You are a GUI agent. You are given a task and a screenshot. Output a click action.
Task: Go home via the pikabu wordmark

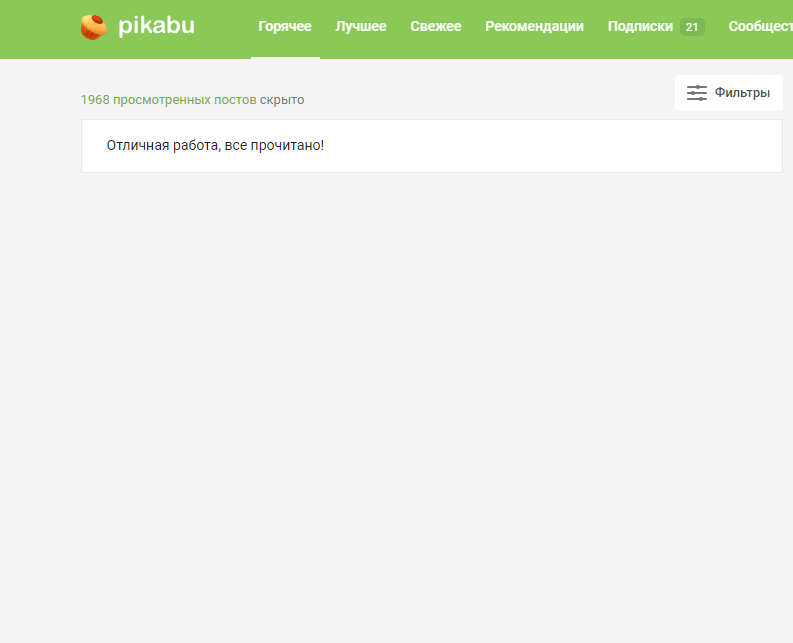tap(156, 26)
